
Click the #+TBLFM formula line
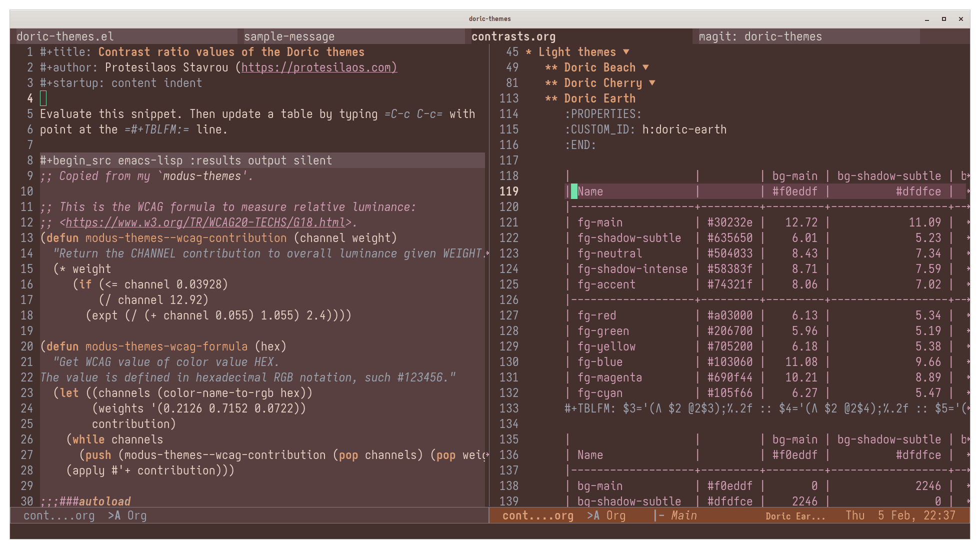765,408
